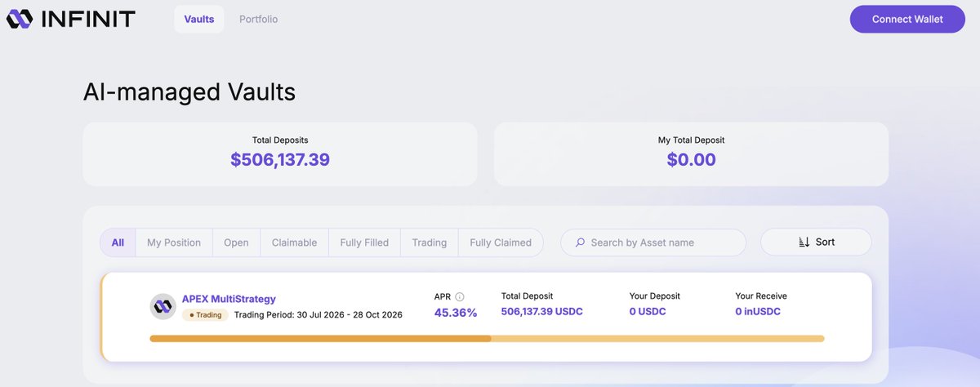The width and height of the screenshot is (980, 387).
Task: Open the APR info tooltip icon
Action: 459,297
